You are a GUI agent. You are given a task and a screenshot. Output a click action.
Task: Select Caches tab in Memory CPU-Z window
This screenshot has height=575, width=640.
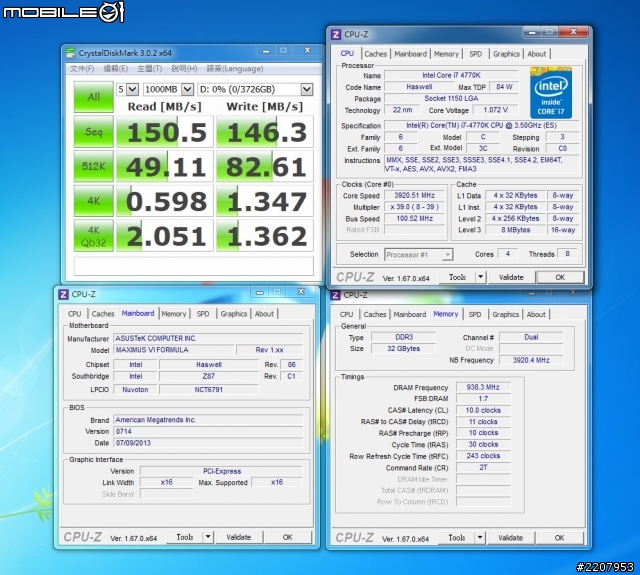pyautogui.click(x=375, y=315)
